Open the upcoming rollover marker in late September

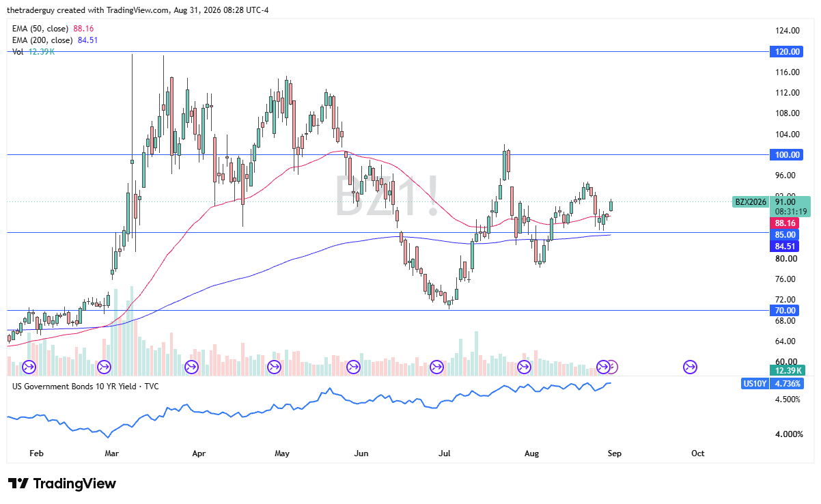pos(690,367)
